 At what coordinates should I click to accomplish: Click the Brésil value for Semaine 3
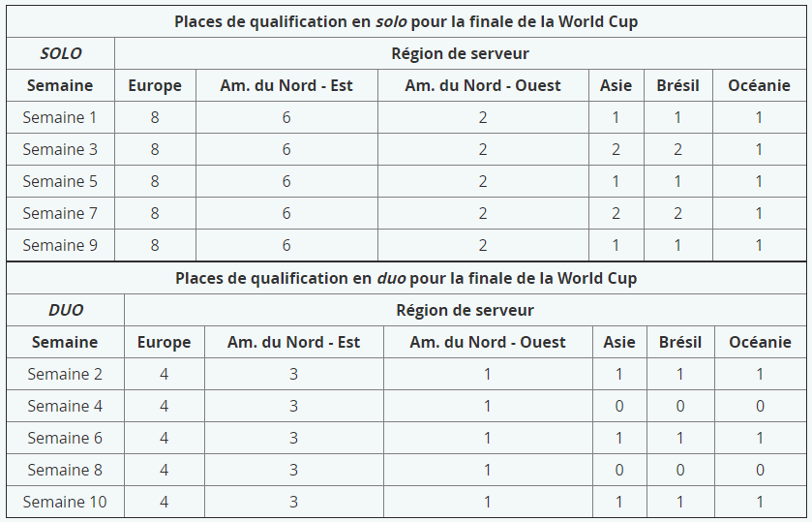677,149
